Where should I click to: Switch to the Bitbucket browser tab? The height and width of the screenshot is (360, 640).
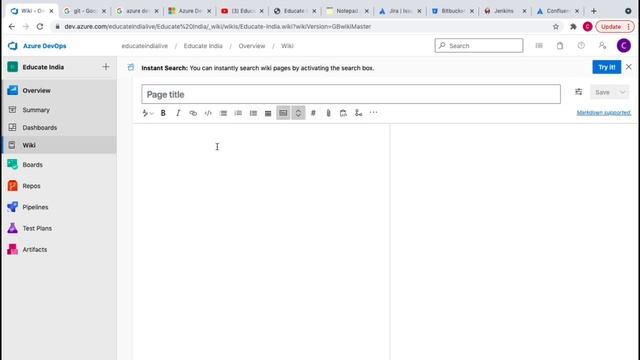tap(452, 11)
